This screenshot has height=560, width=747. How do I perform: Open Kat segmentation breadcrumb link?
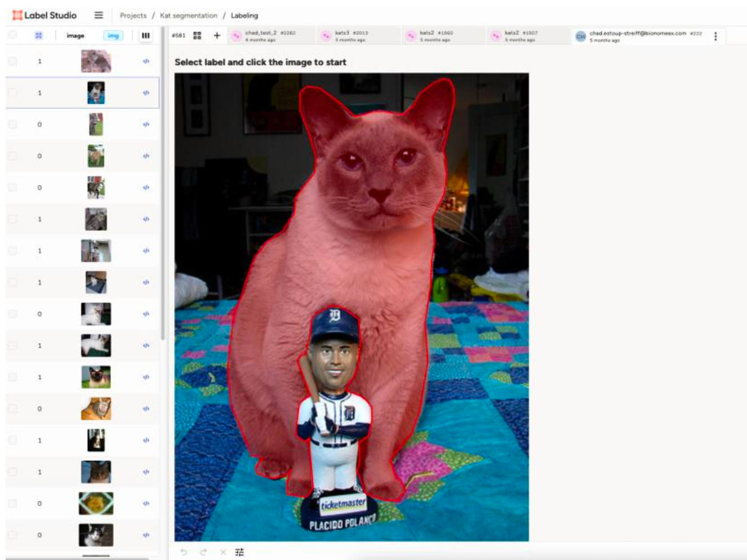[188, 15]
